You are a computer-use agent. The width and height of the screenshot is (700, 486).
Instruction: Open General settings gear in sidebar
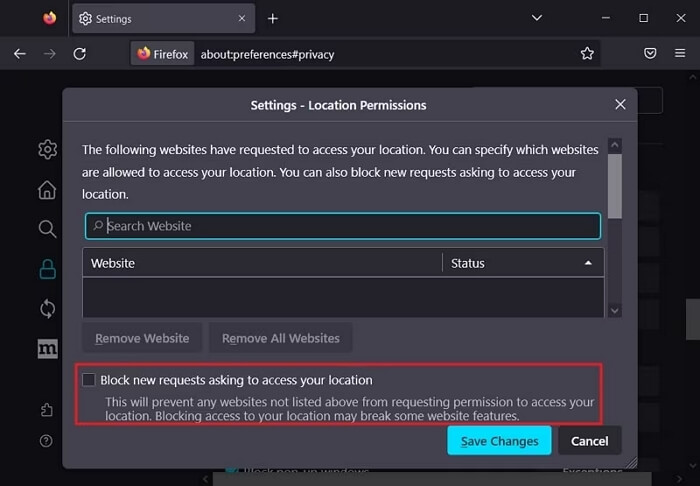47,150
